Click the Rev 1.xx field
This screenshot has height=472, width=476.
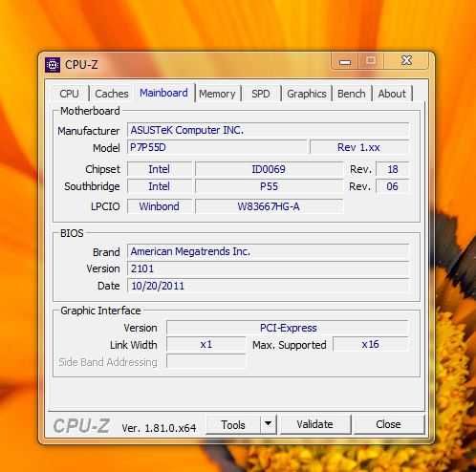point(359,147)
